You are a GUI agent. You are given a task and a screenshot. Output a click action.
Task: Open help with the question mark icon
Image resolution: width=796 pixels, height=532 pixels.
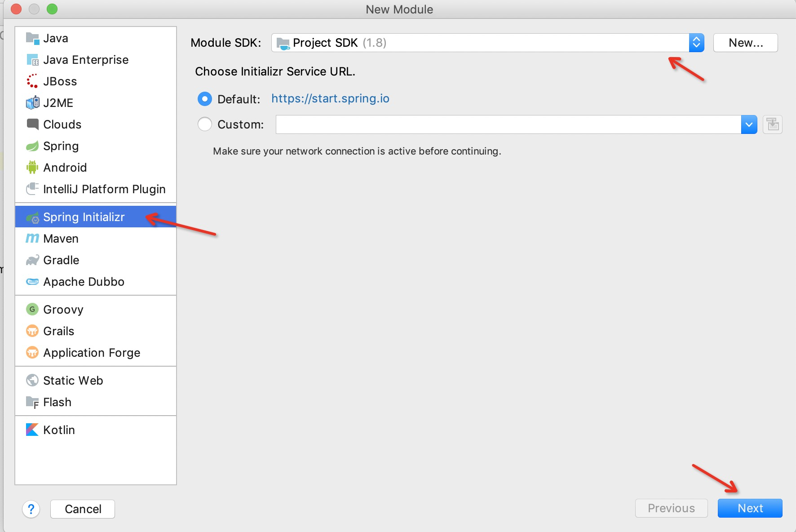[31, 509]
